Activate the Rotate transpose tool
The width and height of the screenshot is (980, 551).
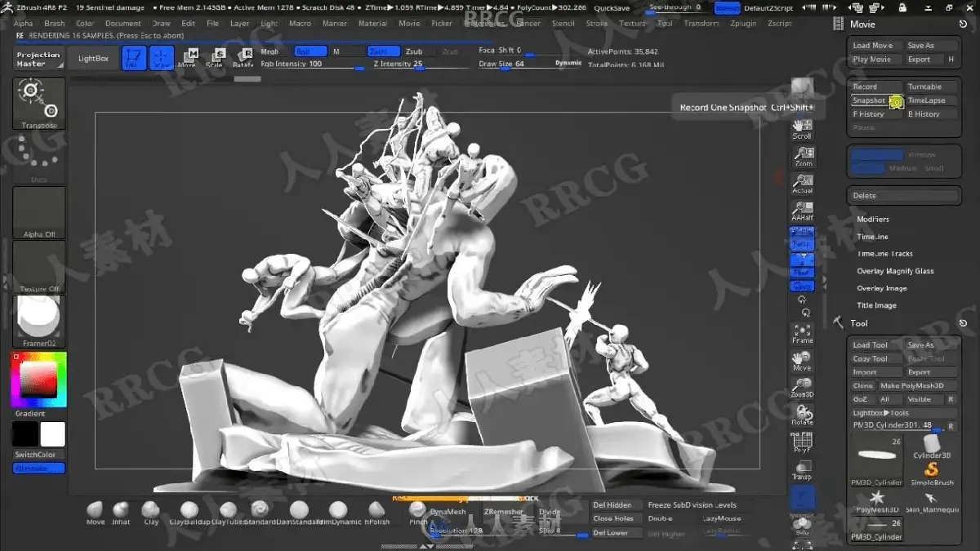tap(243, 57)
